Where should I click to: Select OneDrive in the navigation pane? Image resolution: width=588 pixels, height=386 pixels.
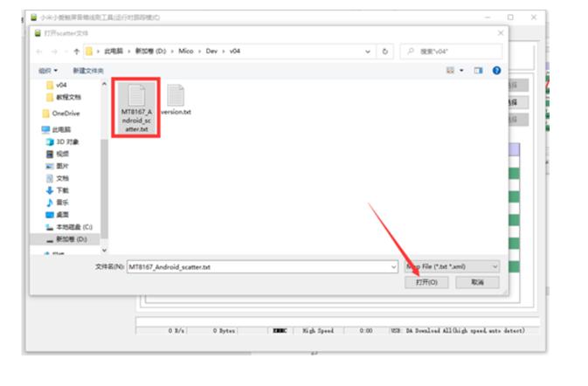pos(61,114)
